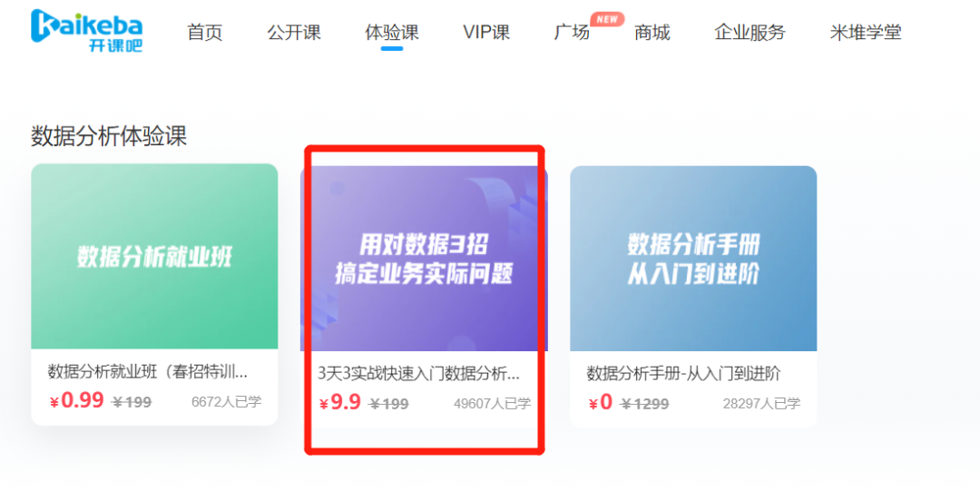
Task: Open the 首页 nav item
Action: click(x=205, y=32)
